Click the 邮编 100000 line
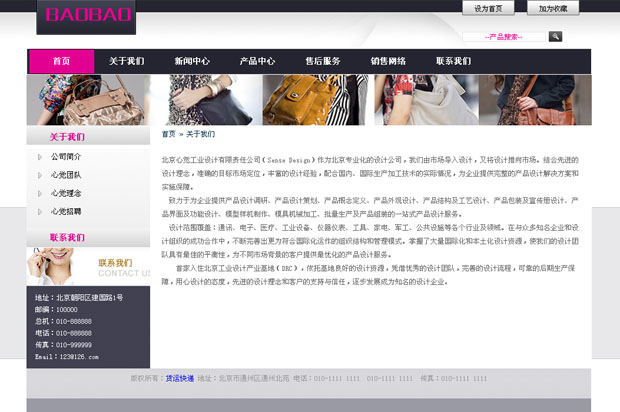The width and height of the screenshot is (620, 412). [56, 309]
